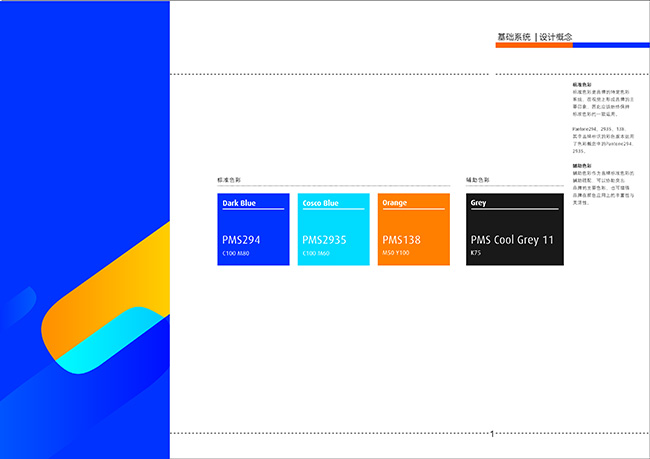Viewport: 650px width, 459px height.
Task: Click the 基础系统 header title
Action: 514,37
